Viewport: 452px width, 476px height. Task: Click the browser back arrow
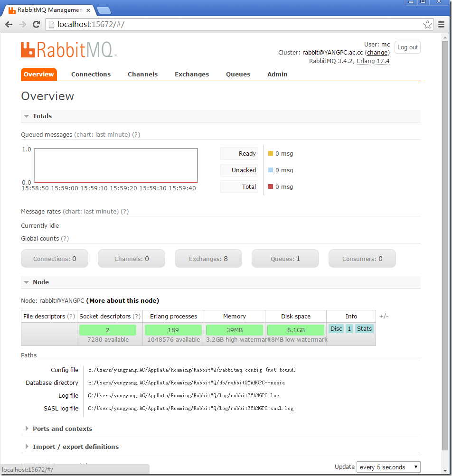[x=9, y=25]
